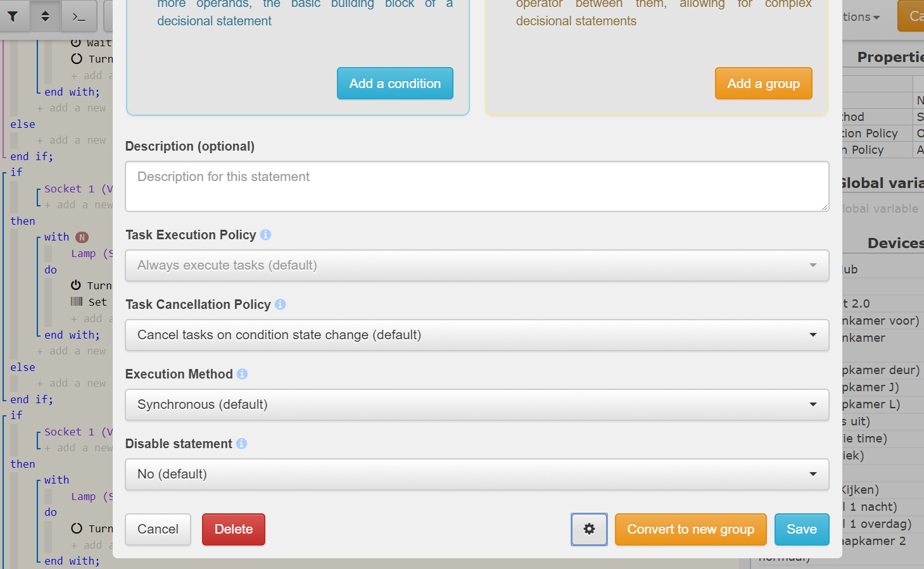Click info icon beside Task Cancellation Policy
The image size is (924, 569).
280,304
